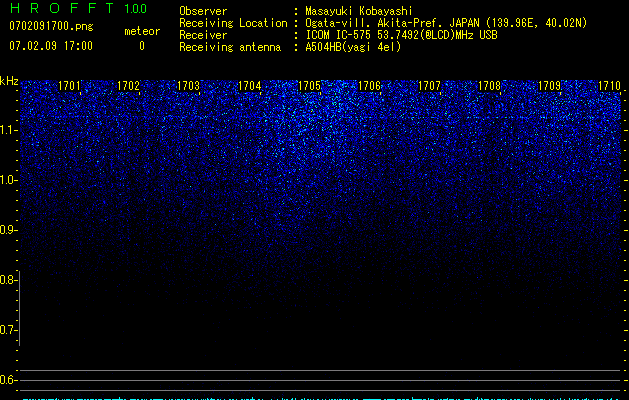Click the meteor count value 0

tap(142, 46)
